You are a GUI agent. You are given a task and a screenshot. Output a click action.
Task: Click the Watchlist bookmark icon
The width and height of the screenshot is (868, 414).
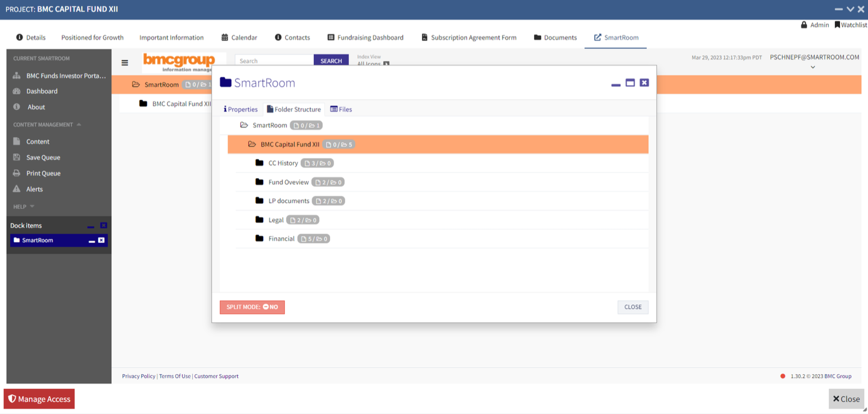(x=837, y=25)
